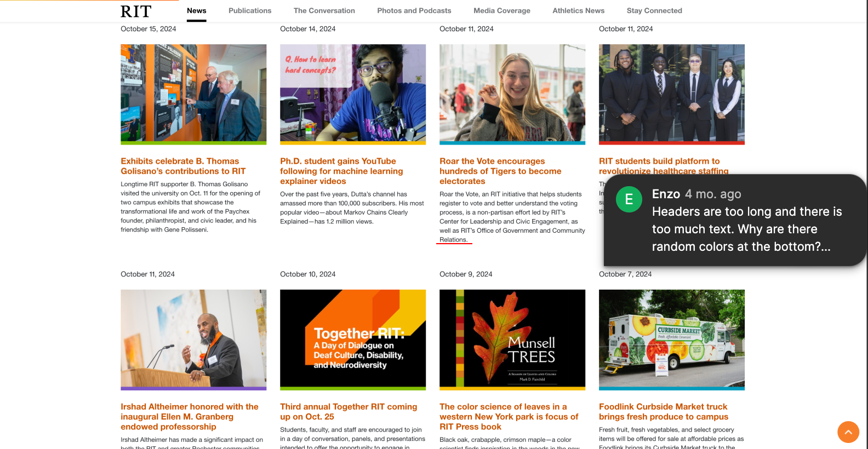Viewport: 868px width, 449px height.
Task: Click the orange scroll-to-top arrow button
Action: pos(848,432)
